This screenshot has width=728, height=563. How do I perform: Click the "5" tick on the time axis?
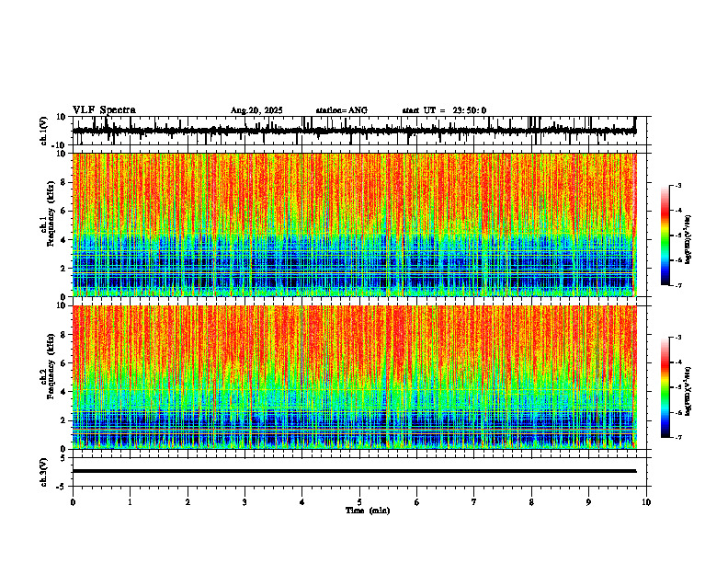point(359,502)
